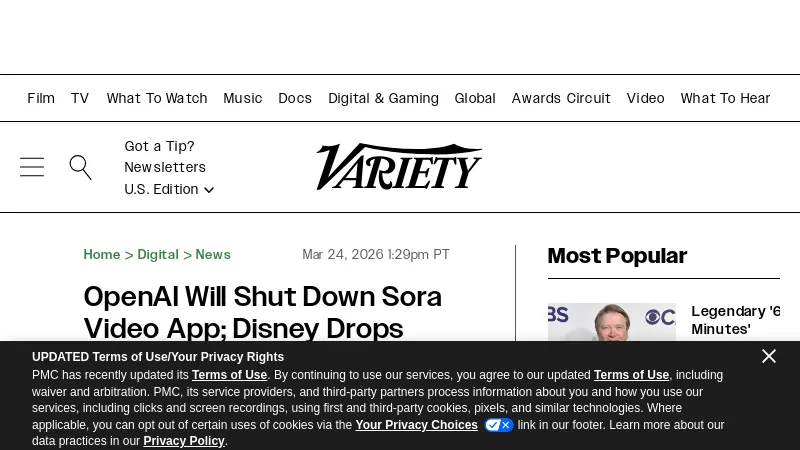Click the Your Privacy Choices badge icon
800x450 pixels.
click(498, 425)
